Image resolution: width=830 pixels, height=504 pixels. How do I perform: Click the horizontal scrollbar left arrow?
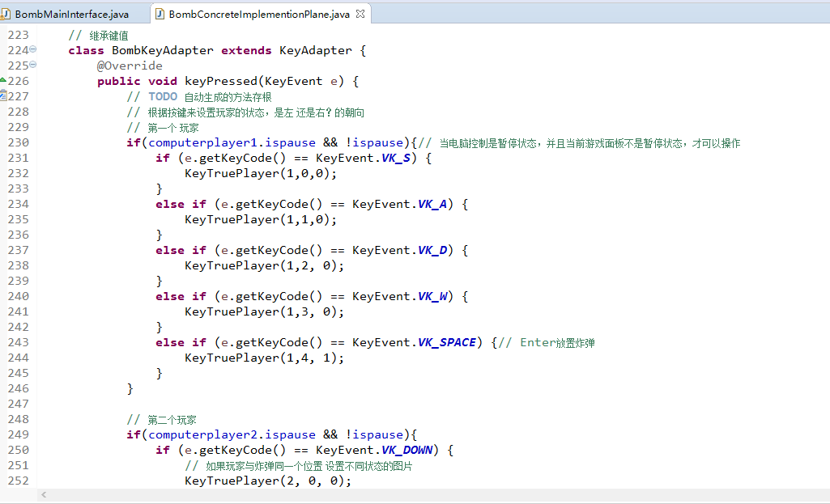click(44, 495)
